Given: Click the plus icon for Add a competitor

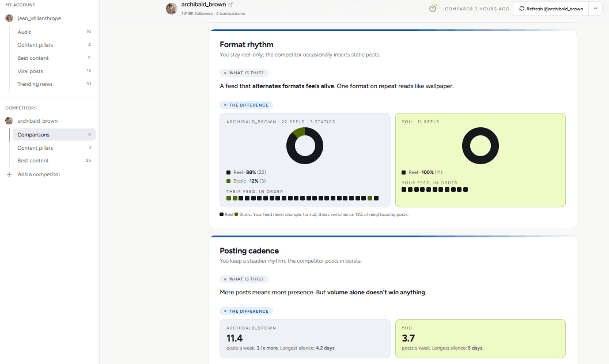Looking at the screenshot, I should 9,175.
